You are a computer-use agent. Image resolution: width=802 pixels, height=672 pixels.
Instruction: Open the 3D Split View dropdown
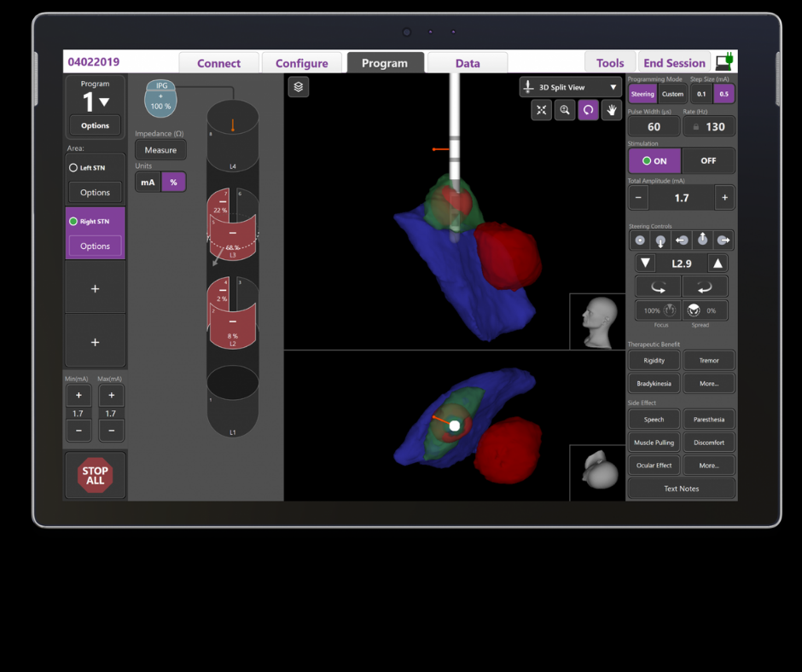click(570, 87)
